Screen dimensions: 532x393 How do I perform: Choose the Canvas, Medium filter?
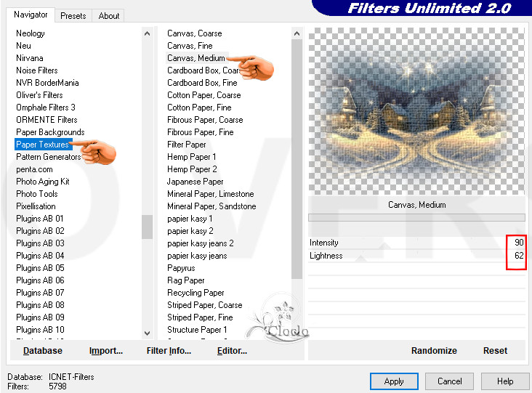tap(196, 58)
